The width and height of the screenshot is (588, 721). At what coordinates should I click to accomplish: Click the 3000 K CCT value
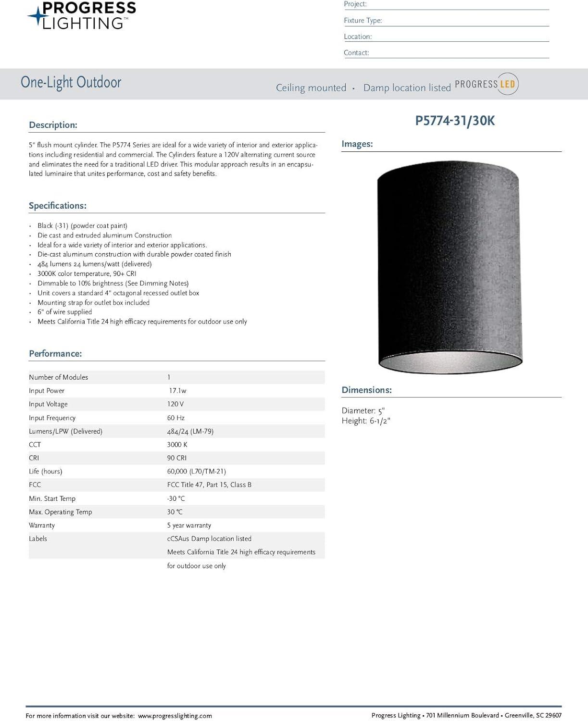click(x=177, y=445)
